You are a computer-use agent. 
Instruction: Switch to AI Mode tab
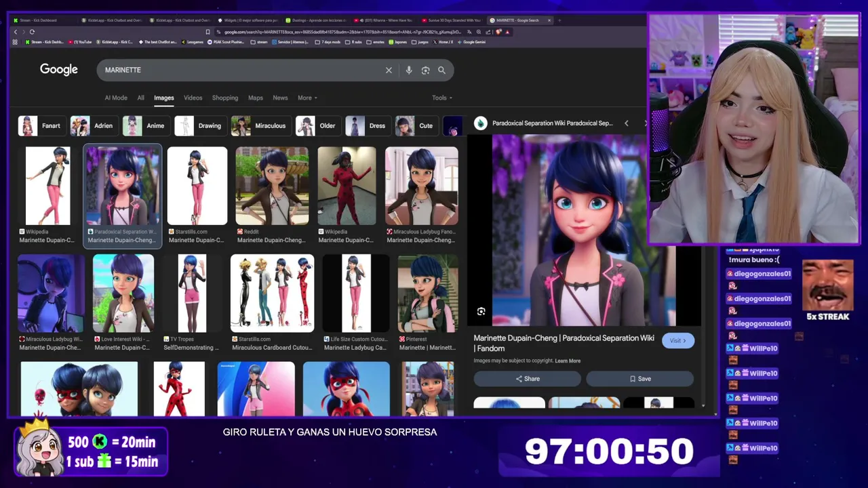[116, 98]
